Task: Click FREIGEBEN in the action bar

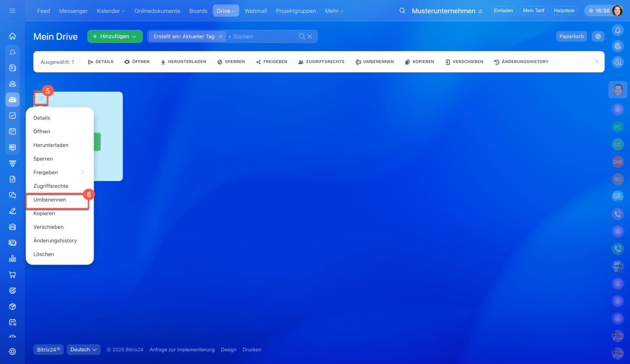Action: coord(272,62)
